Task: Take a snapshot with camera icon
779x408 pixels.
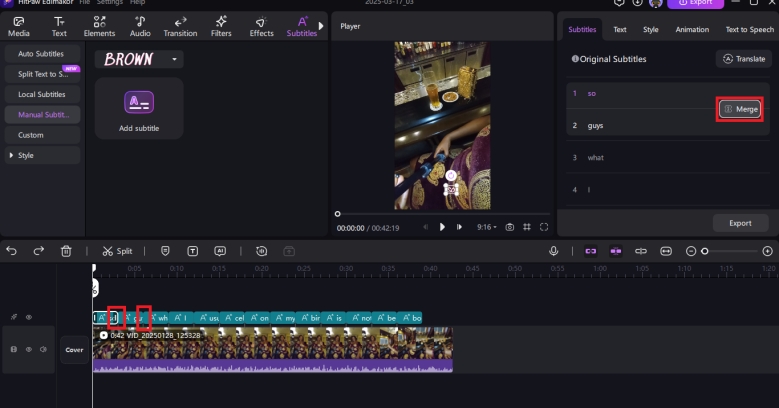Action: 509,227
